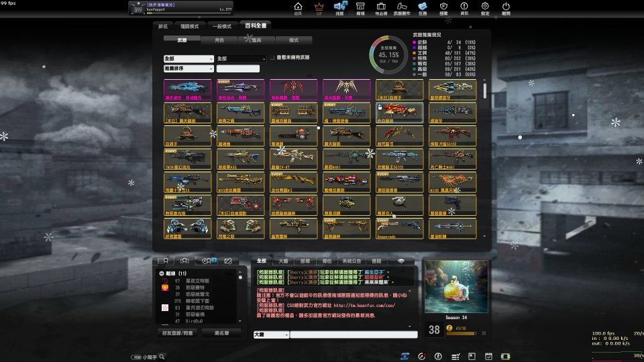
Task: Open the shop (商城) icon
Action: (360, 7)
